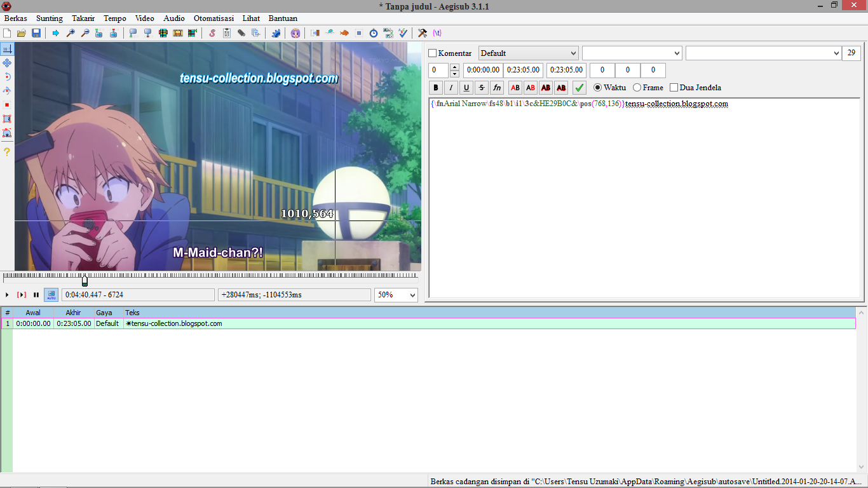
Task: Toggle Bold formatting button
Action: pyautogui.click(x=436, y=88)
